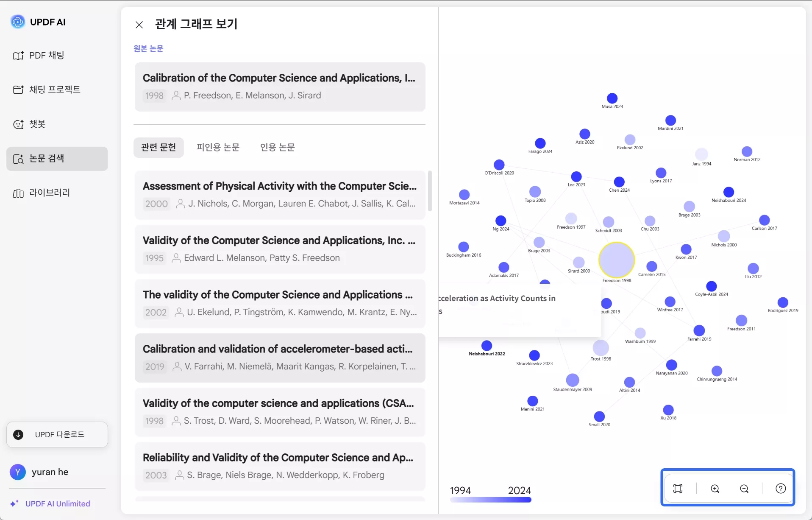Select the Tapia 2008 graph node
812x520 pixels.
pyautogui.click(x=535, y=192)
